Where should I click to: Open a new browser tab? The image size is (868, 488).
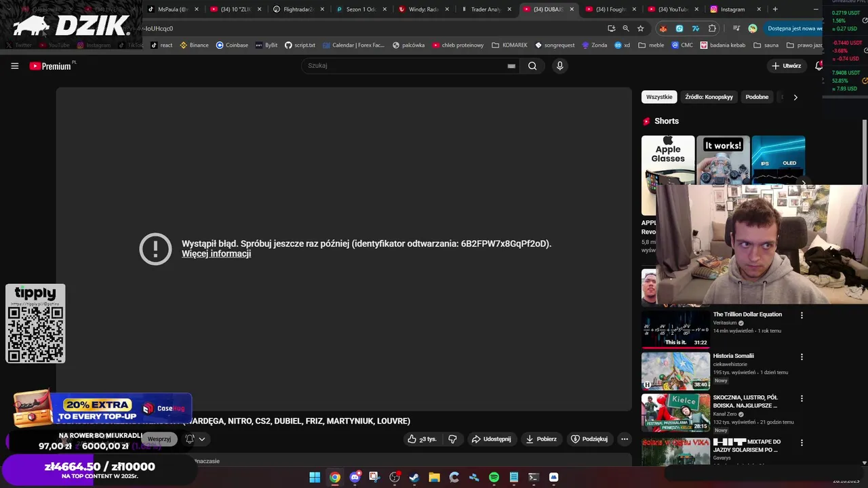click(775, 9)
